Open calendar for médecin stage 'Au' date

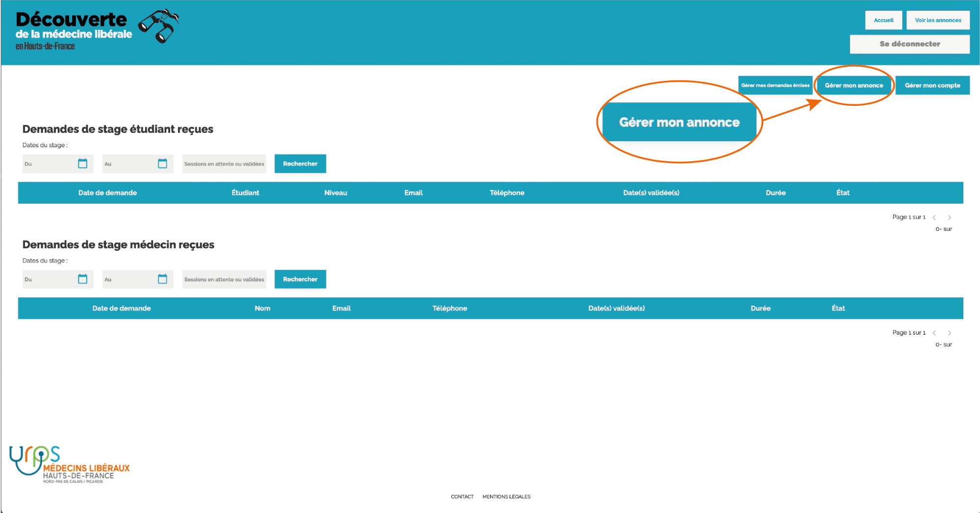(162, 279)
